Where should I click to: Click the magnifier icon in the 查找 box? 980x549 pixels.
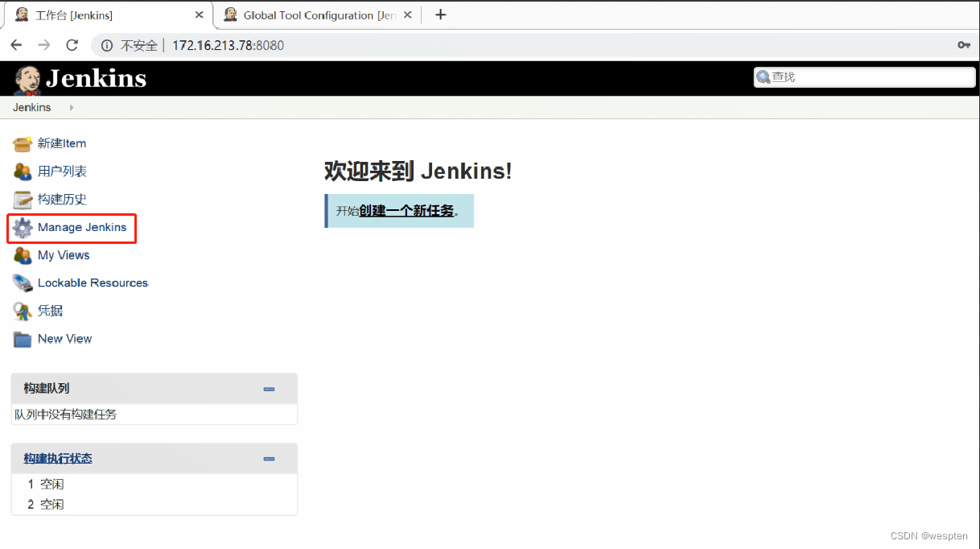[x=763, y=76]
